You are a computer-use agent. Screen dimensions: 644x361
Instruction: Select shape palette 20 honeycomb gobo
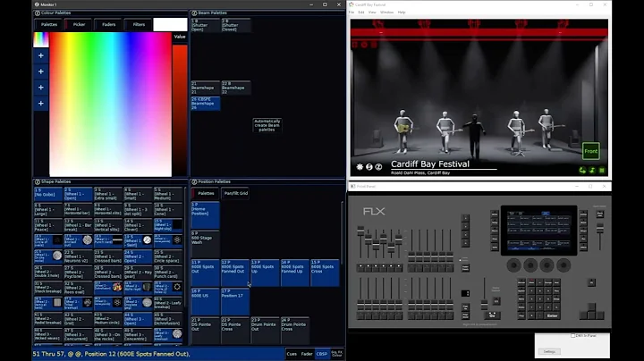(168, 240)
